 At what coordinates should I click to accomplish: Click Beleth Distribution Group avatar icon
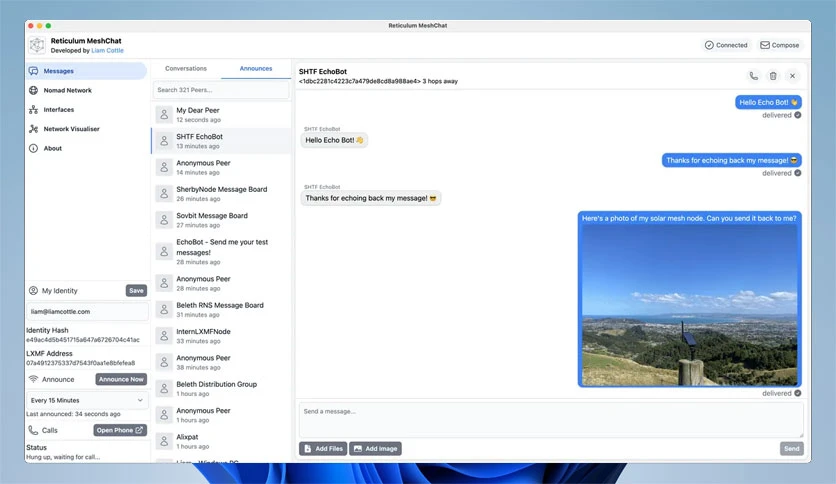(164, 389)
